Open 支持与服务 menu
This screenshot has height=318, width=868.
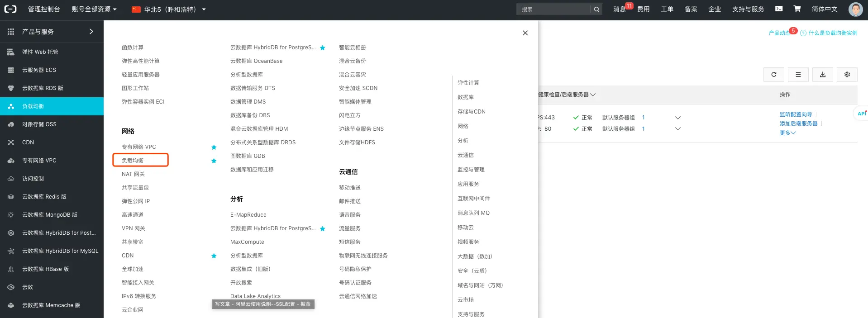(x=748, y=9)
